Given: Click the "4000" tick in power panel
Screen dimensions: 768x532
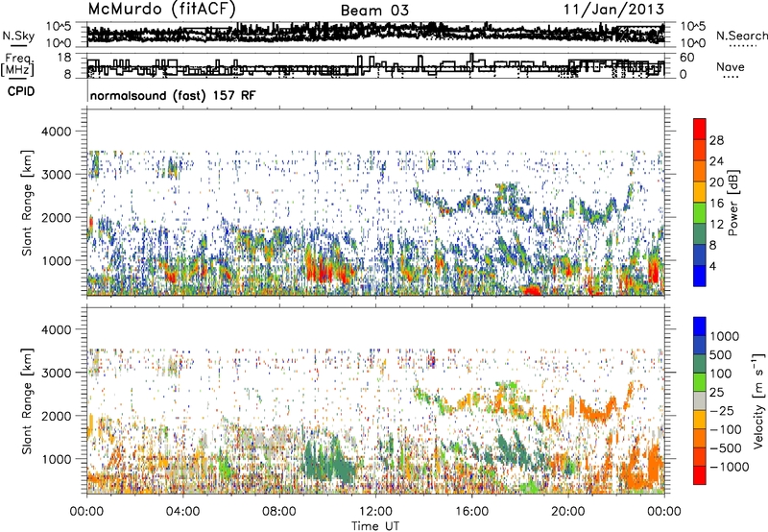Looking at the screenshot, I should coord(55,132).
